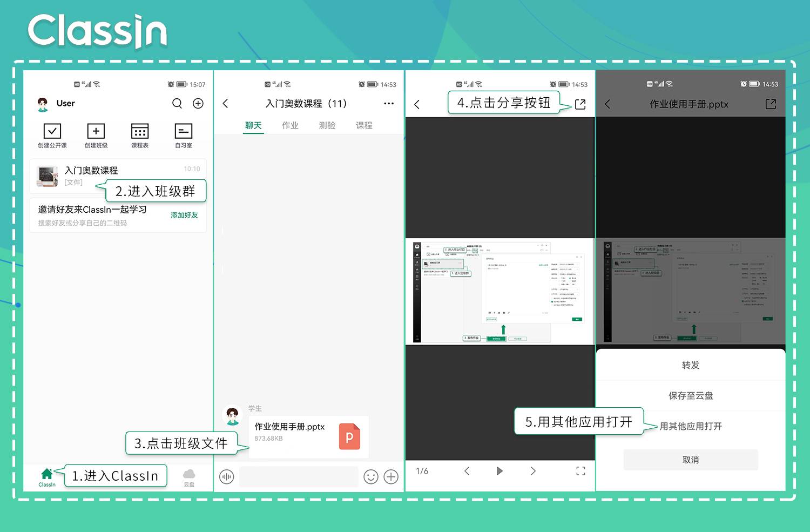The height and width of the screenshot is (532, 810).
Task: Tap the voice input icon
Action: point(227,477)
